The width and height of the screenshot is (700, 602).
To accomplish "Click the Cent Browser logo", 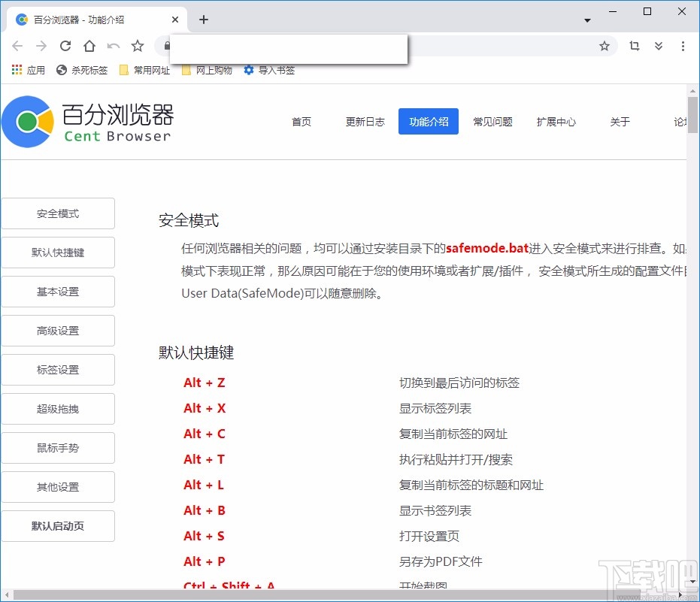I will tap(87, 122).
